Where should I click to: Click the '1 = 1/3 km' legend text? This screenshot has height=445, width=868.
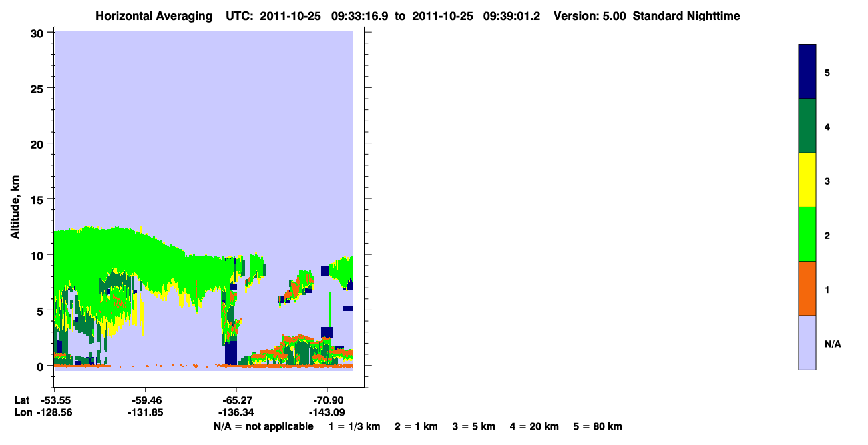click(x=355, y=426)
